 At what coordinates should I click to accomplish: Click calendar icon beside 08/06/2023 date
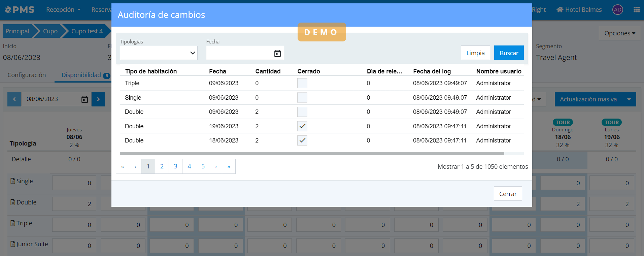[84, 99]
